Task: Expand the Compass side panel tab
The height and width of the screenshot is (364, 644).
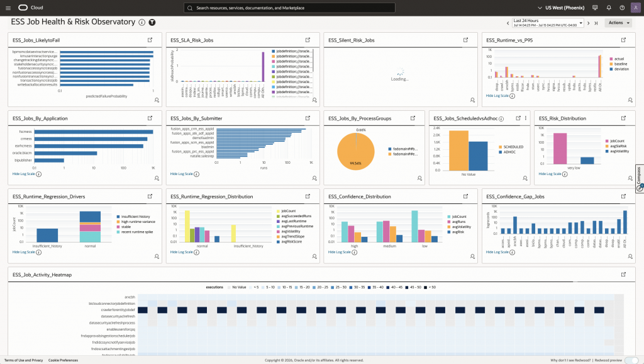Action: [640, 178]
